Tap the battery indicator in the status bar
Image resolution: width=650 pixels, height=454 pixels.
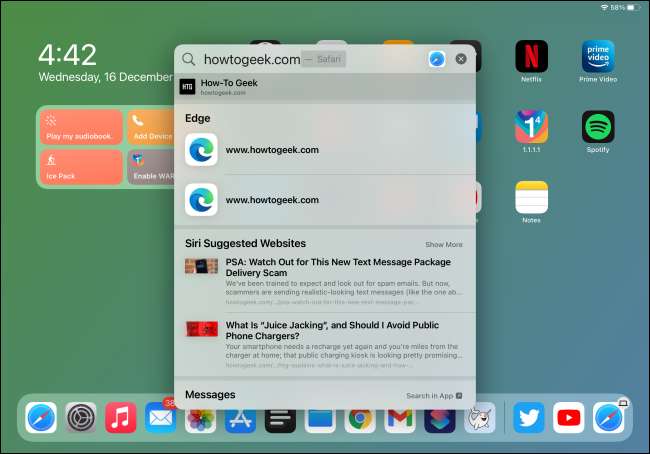pos(633,7)
